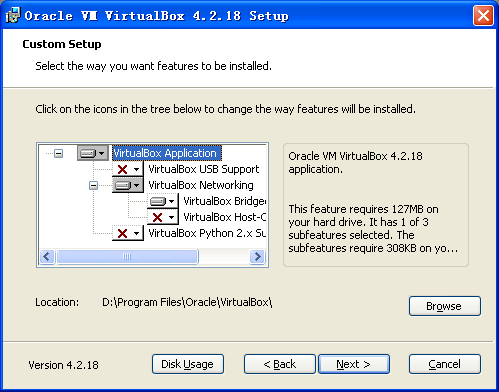Select VirtualBox Bridged networking tree item
499x392 pixels.
click(225, 201)
